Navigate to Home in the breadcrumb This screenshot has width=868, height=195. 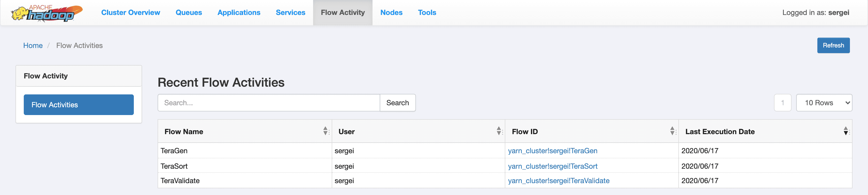[x=33, y=45]
